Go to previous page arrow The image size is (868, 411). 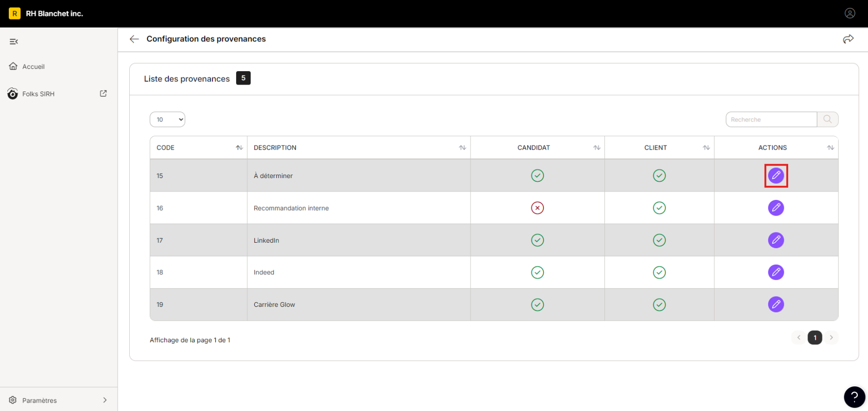799,338
